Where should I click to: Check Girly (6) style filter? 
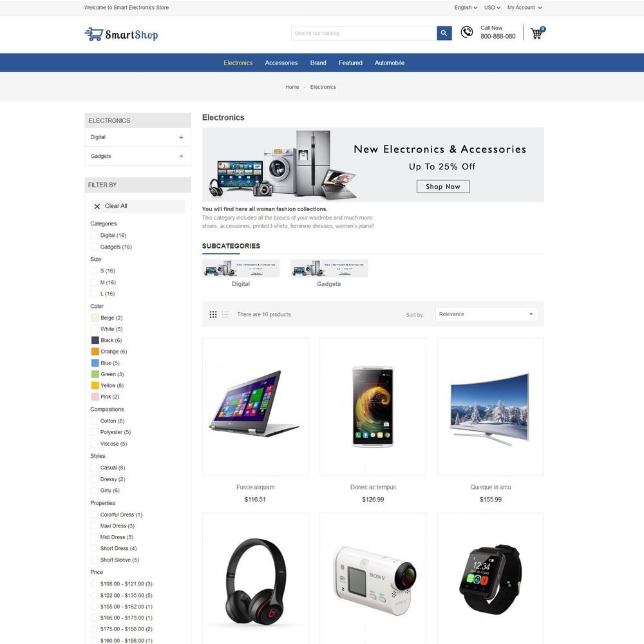point(95,490)
